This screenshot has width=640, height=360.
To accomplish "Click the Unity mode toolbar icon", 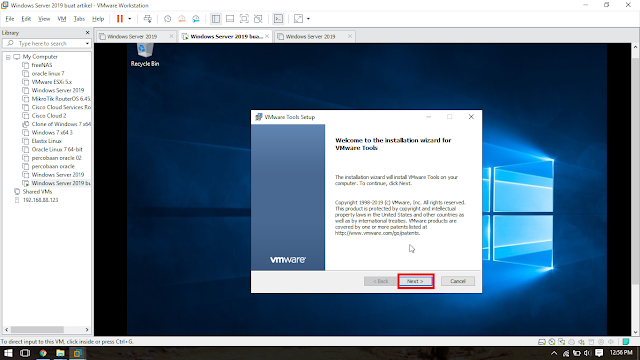I will (x=258, y=19).
